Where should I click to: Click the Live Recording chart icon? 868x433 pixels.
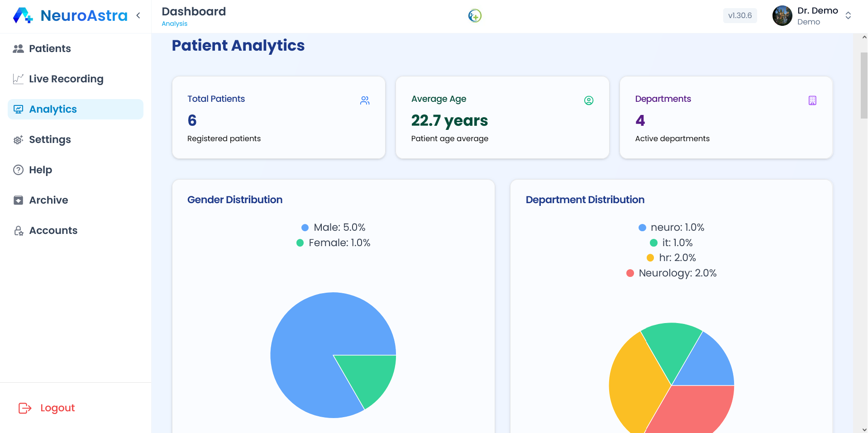click(x=18, y=79)
